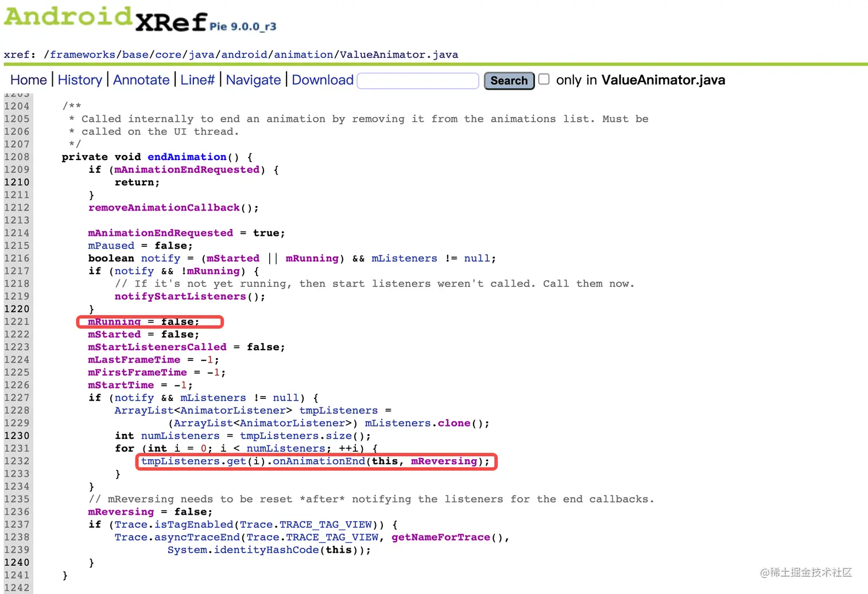Click identityHashCode on line 1239

266,549
